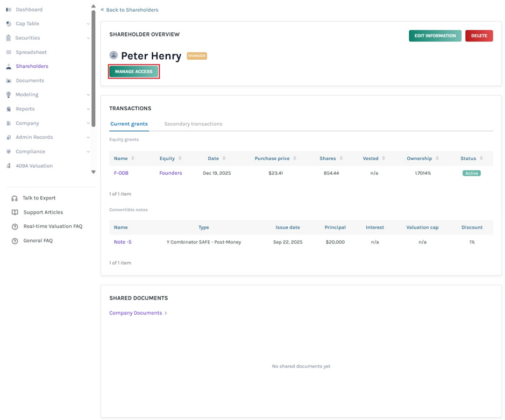Click the Modeling lightbulb icon
Image resolution: width=505 pixels, height=420 pixels.
point(9,95)
